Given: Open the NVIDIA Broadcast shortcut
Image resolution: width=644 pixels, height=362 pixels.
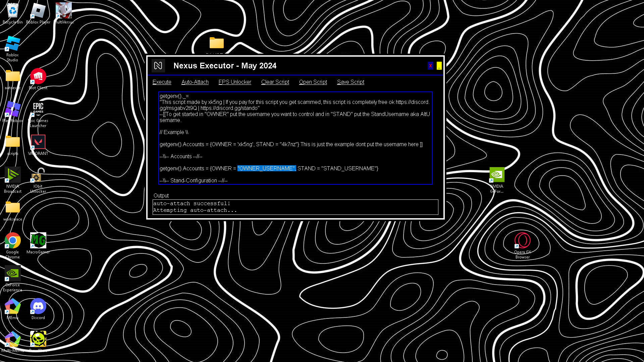Looking at the screenshot, I should coord(12,175).
